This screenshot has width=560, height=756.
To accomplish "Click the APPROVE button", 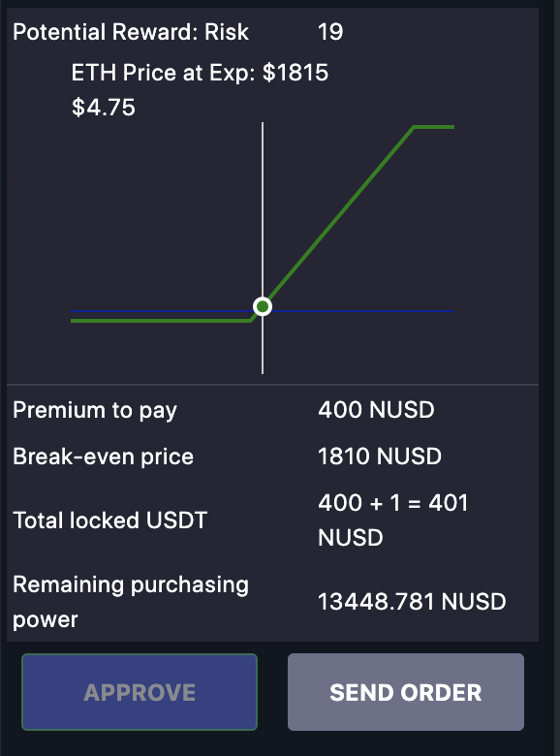I will [x=140, y=692].
